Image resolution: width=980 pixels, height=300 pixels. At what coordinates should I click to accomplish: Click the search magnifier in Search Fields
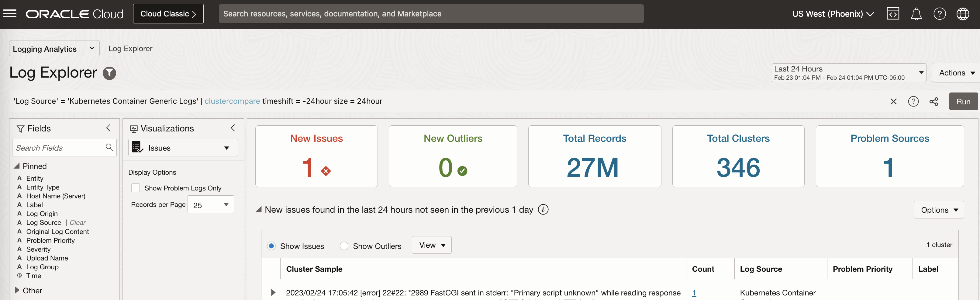[x=109, y=147]
